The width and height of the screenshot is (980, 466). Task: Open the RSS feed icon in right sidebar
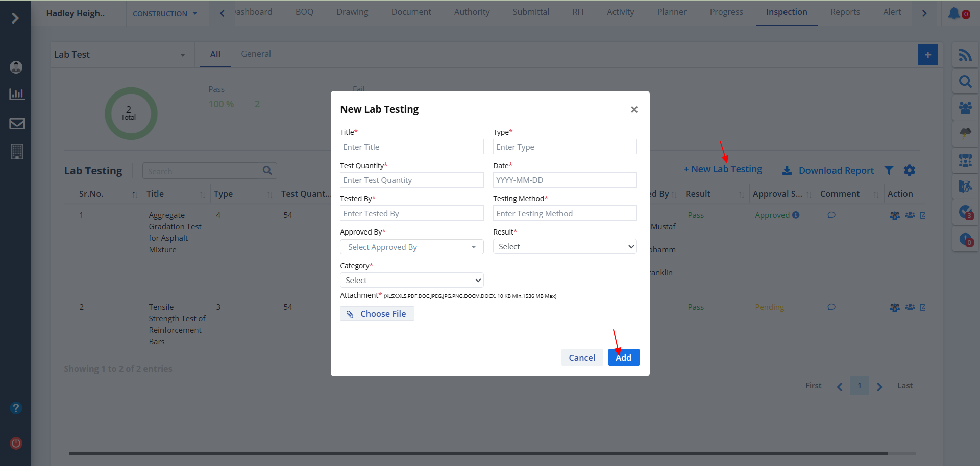(x=965, y=55)
